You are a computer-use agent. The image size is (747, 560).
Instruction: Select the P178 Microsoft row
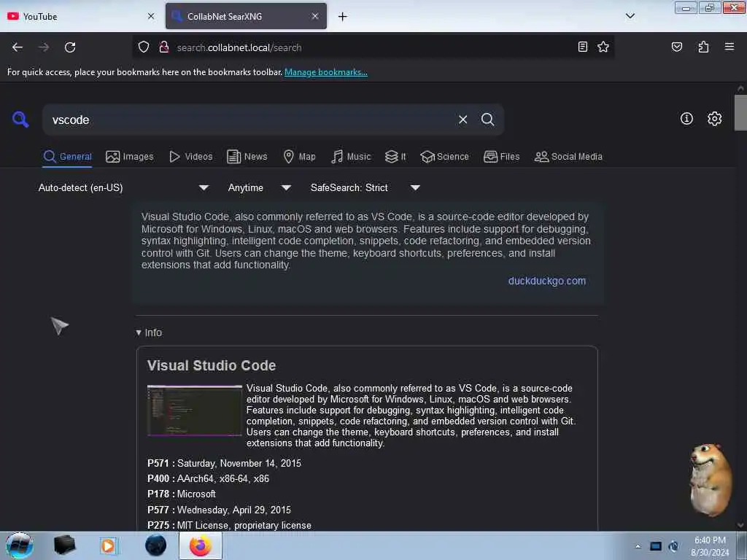[182, 494]
